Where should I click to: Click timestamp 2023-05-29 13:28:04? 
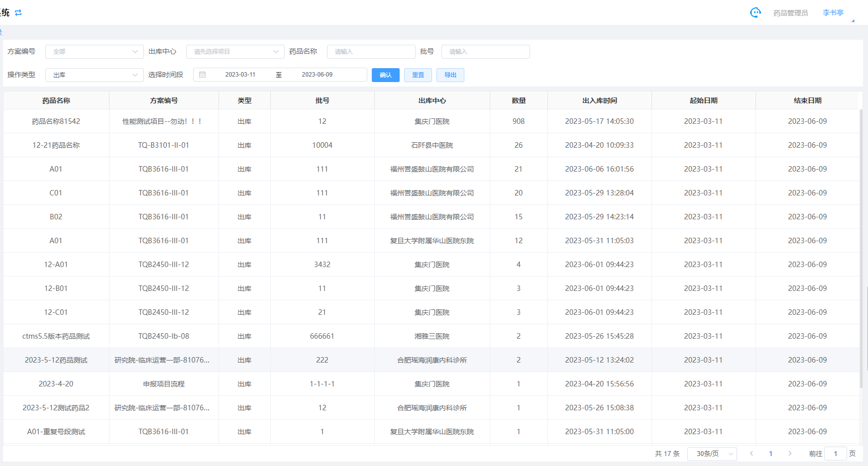coord(600,193)
